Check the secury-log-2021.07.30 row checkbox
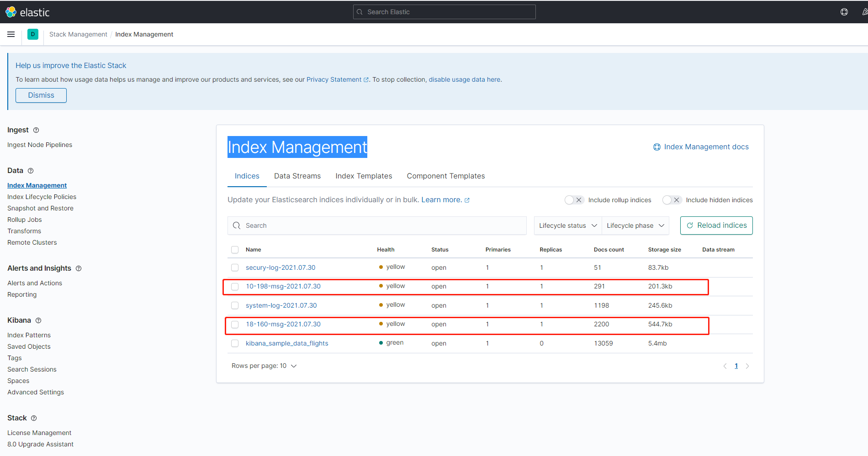The height and width of the screenshot is (456, 868). point(235,267)
